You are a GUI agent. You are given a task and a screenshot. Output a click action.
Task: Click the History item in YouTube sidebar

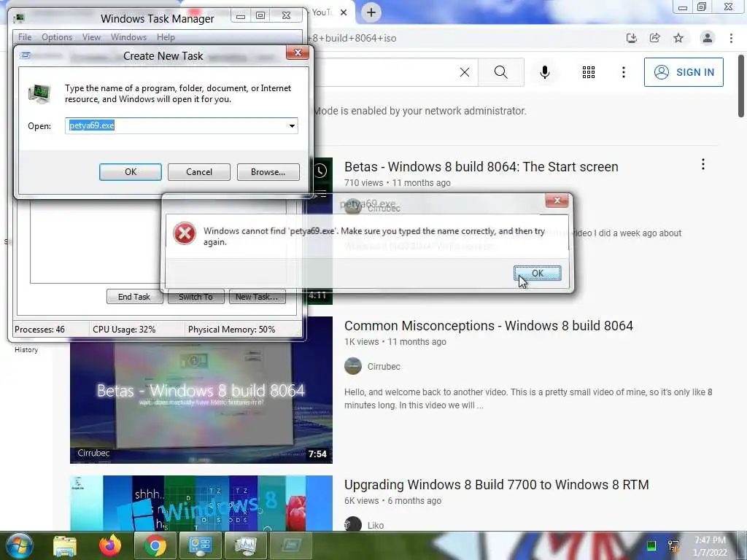coord(26,349)
